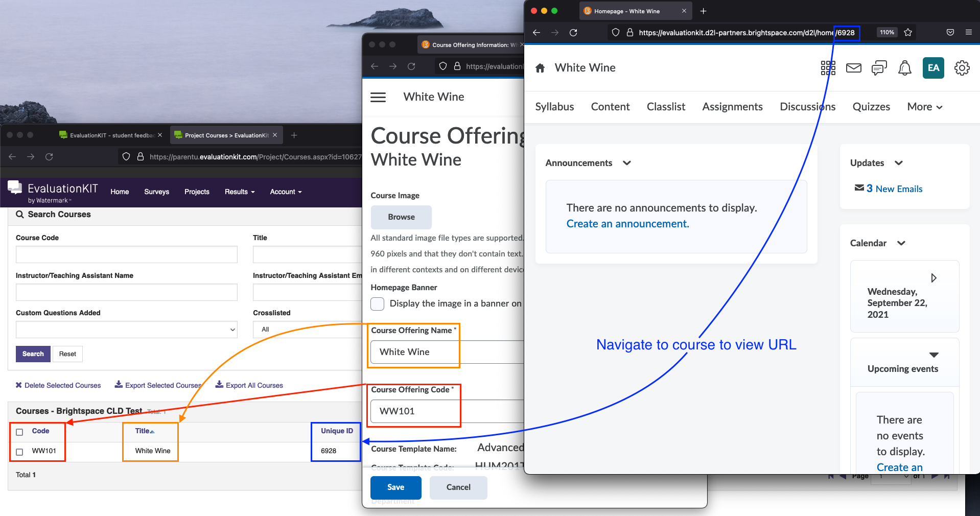Click the course home icon beside White Wine

pyautogui.click(x=540, y=68)
